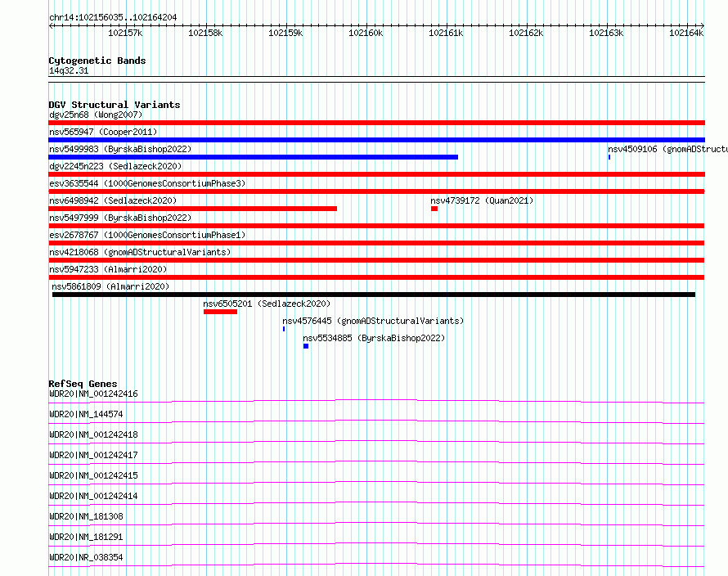Click WDR20|NM_181308 transcript label
This screenshot has width=728, height=576.
pos(86,516)
